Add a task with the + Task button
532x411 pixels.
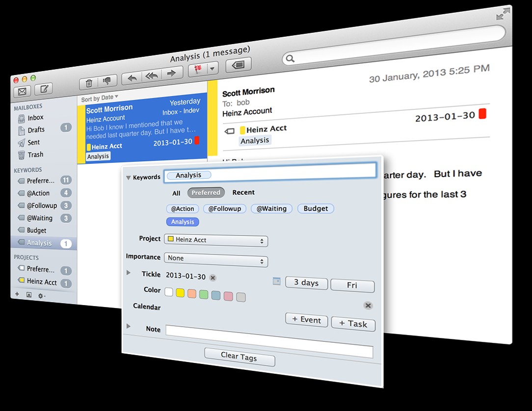(353, 324)
